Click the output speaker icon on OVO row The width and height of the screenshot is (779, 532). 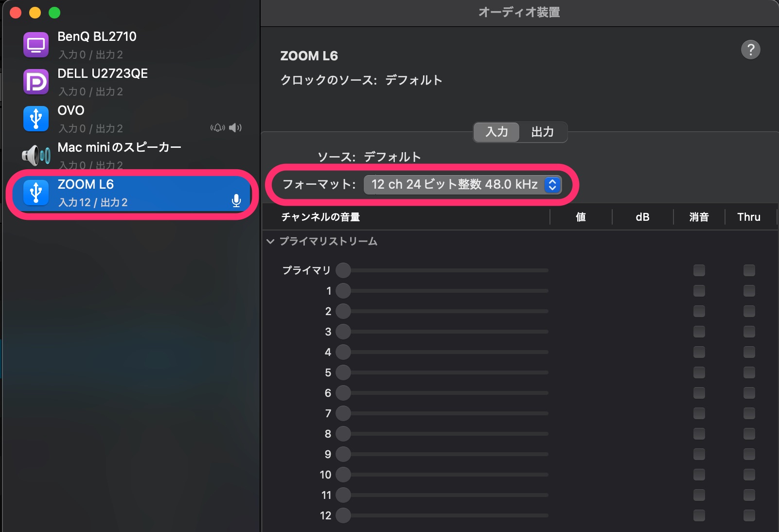(x=235, y=128)
